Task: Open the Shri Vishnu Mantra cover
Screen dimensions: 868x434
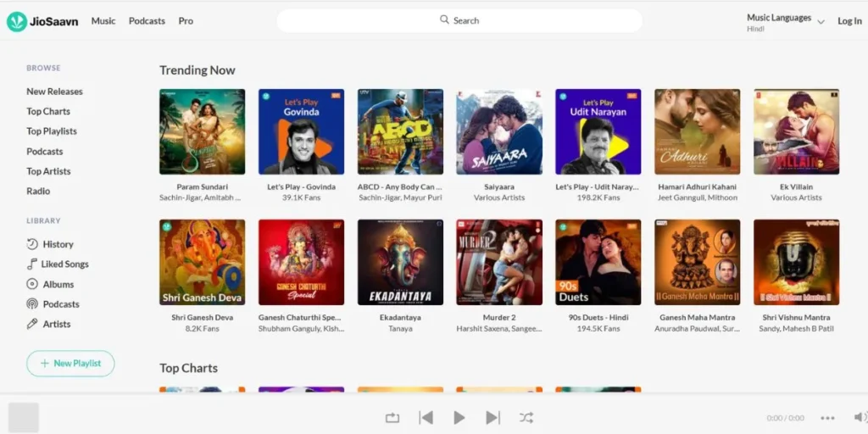Action: click(796, 263)
